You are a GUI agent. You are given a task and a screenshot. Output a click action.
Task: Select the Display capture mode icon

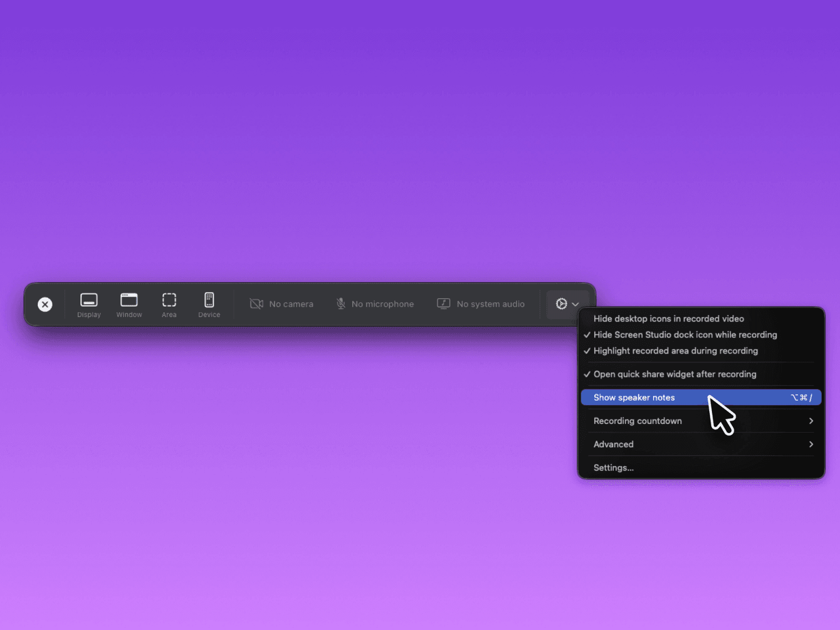coord(89,300)
